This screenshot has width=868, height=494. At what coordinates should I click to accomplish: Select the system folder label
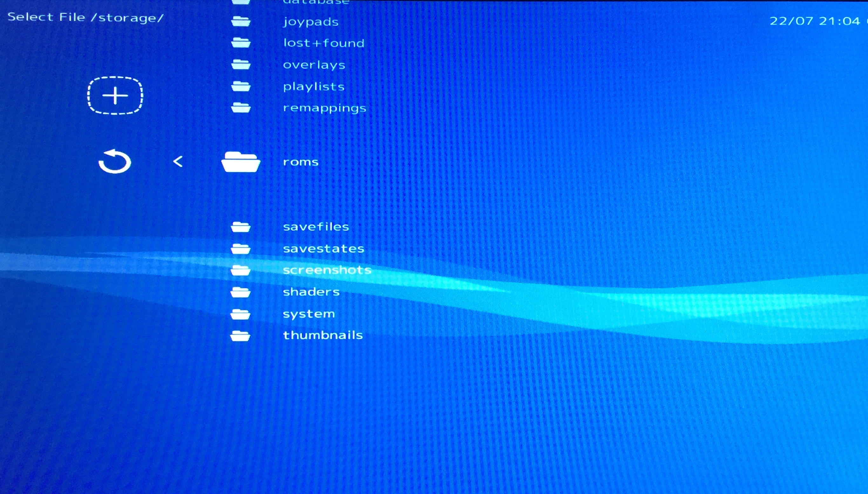[x=309, y=314]
